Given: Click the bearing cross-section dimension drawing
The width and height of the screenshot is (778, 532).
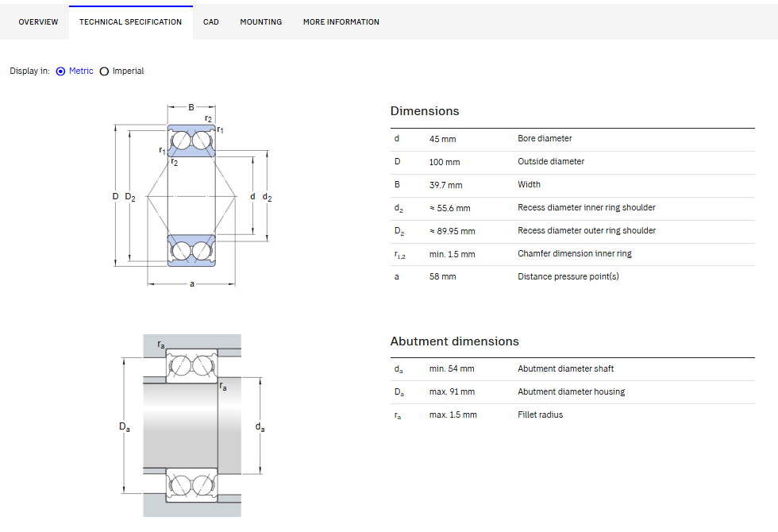Looking at the screenshot, I should 192,195.
